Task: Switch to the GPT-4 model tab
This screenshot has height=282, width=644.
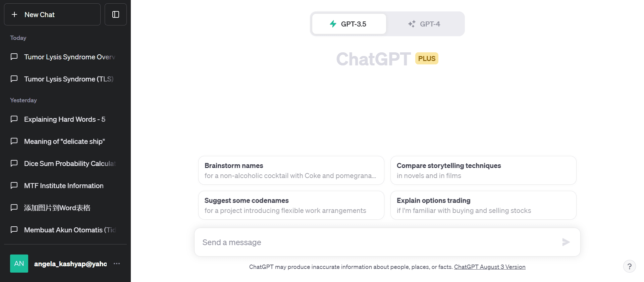Action: click(x=425, y=24)
